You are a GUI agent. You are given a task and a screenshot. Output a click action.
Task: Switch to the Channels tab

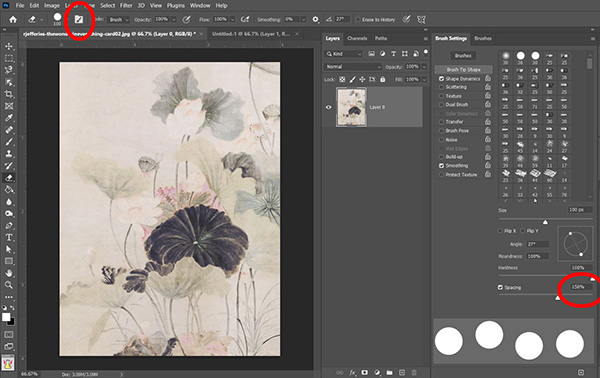[x=357, y=38]
